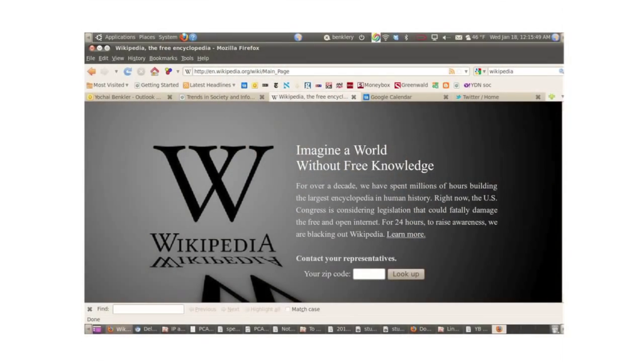Expand the Latest Headlines dropdown
Viewport: 644px width, 362px height.
click(234, 85)
